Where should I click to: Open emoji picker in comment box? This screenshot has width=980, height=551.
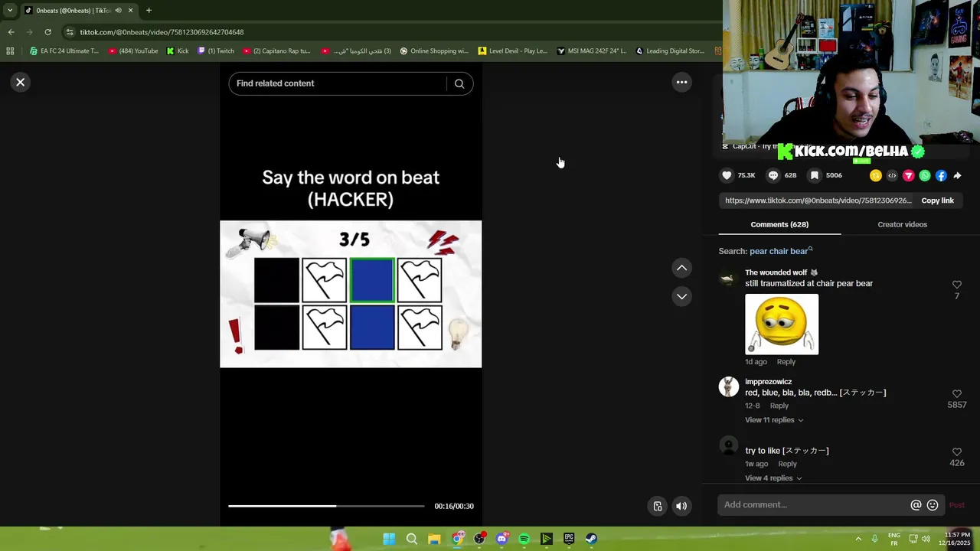pos(933,505)
